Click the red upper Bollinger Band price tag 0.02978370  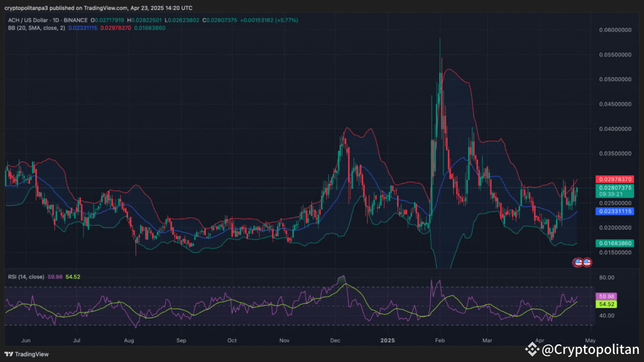(x=613, y=178)
